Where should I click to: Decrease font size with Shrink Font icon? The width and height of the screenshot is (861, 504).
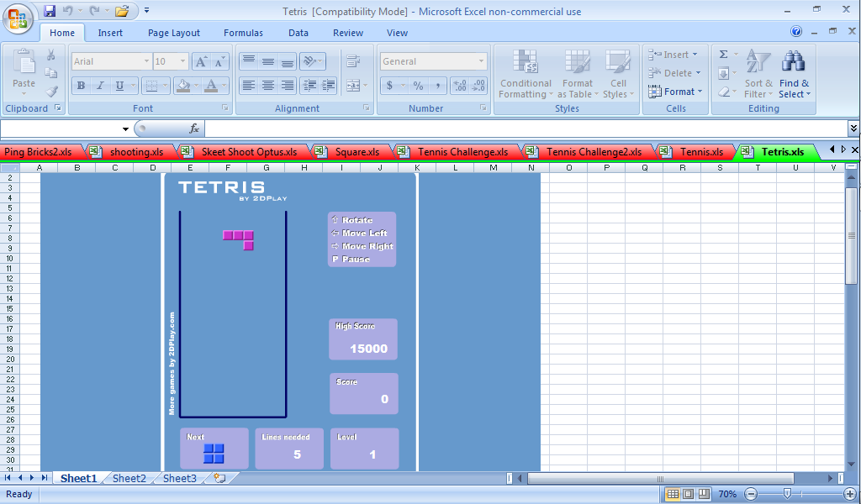pyautogui.click(x=219, y=61)
